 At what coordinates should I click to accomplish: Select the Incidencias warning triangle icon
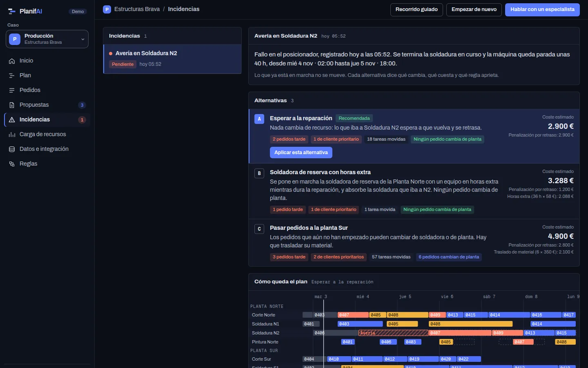[x=12, y=119]
